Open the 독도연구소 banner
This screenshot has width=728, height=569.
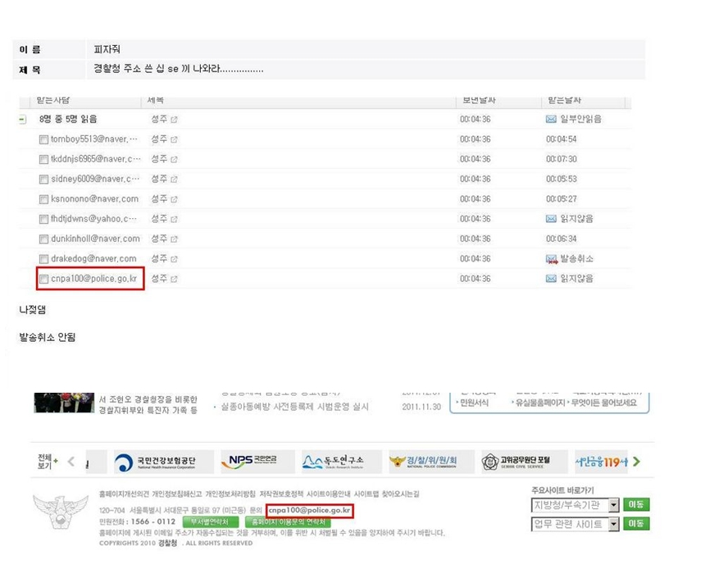342,462
